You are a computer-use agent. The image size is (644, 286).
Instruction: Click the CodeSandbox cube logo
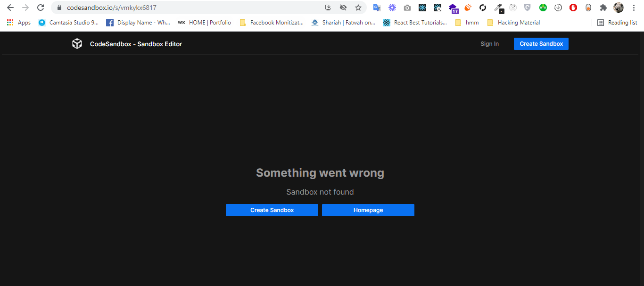[x=77, y=43]
